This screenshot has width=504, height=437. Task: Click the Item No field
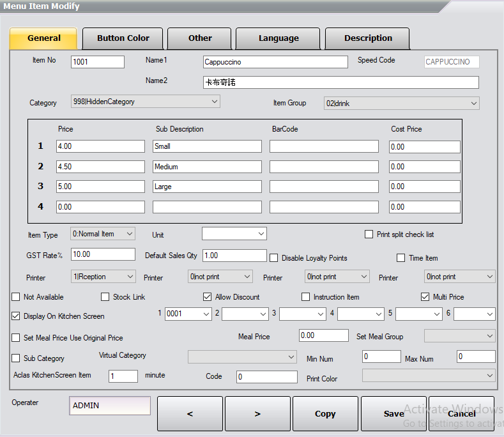(97, 62)
